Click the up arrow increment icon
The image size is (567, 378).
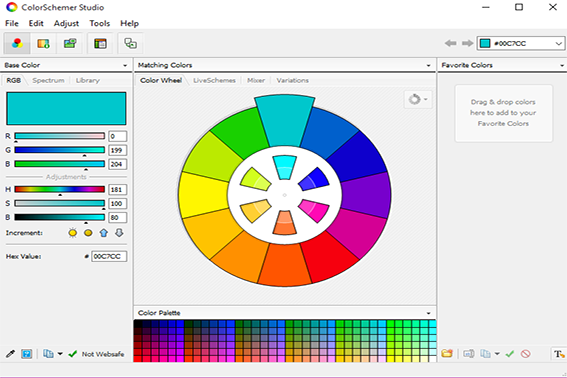point(104,233)
